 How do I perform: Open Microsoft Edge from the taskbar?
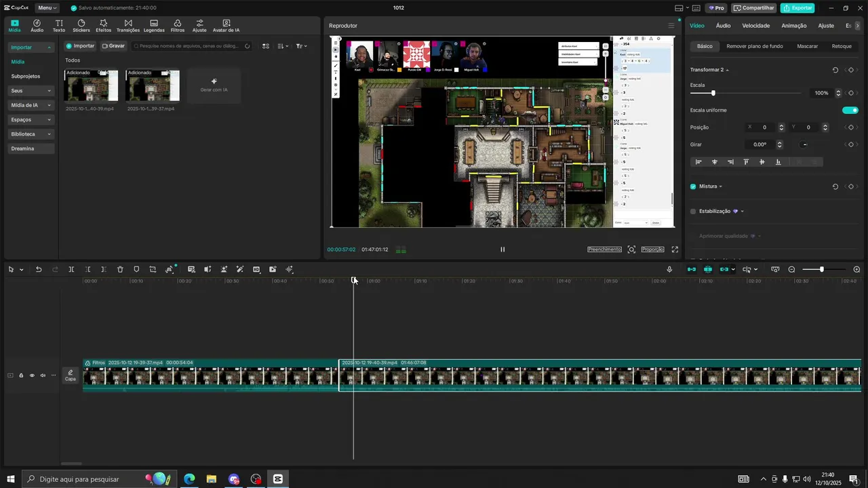[x=189, y=479]
